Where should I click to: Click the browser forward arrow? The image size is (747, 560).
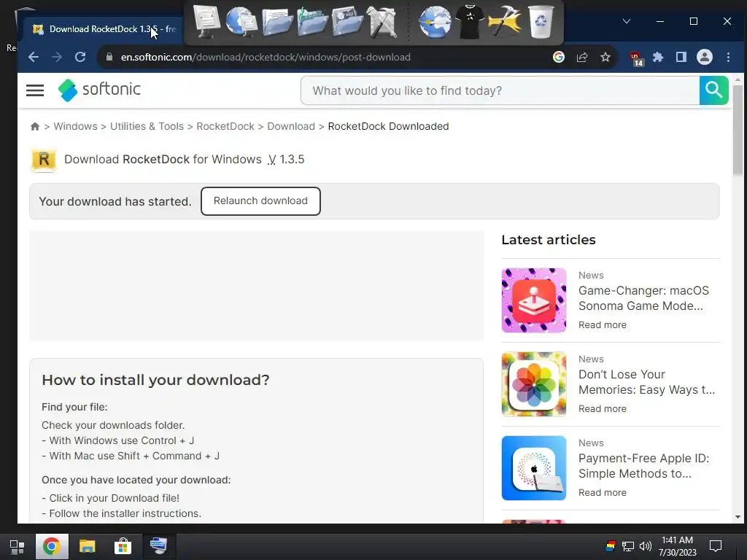click(x=57, y=57)
